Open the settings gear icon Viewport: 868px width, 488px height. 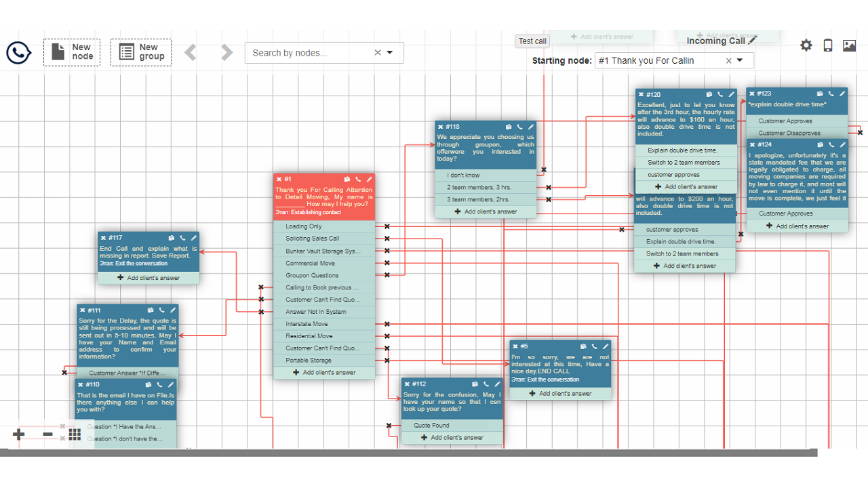pos(806,45)
